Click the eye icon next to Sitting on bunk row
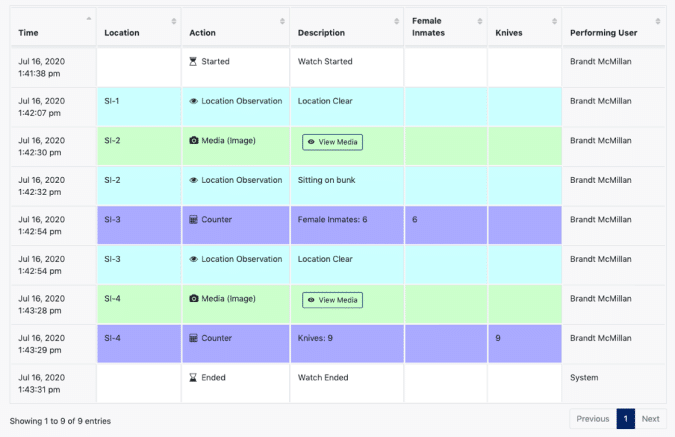This screenshot has height=437, width=675. (x=194, y=180)
